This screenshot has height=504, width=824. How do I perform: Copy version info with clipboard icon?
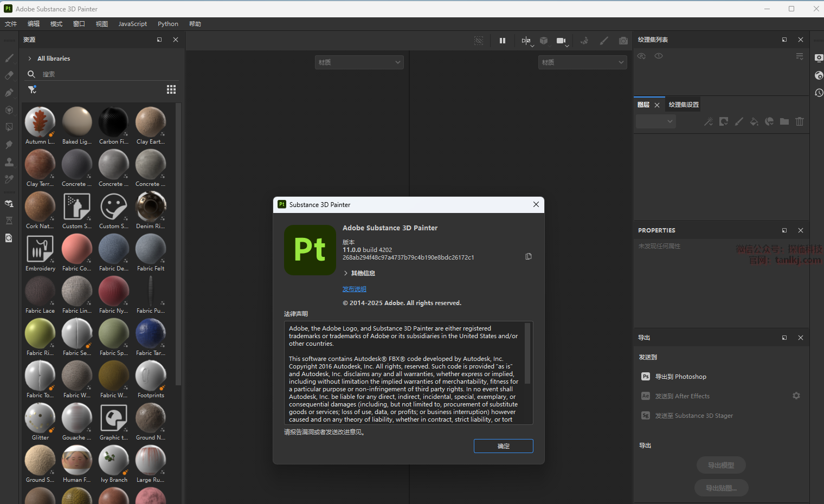click(x=529, y=256)
